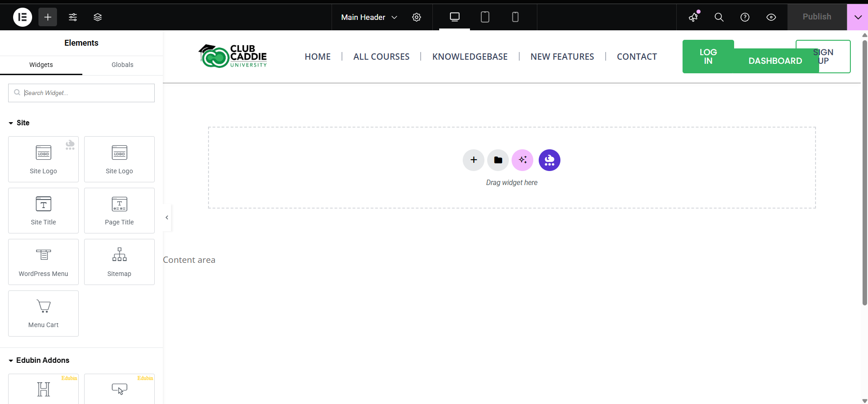This screenshot has width=868, height=404.
Task: Switch to desktop responsive view
Action: 455,17
